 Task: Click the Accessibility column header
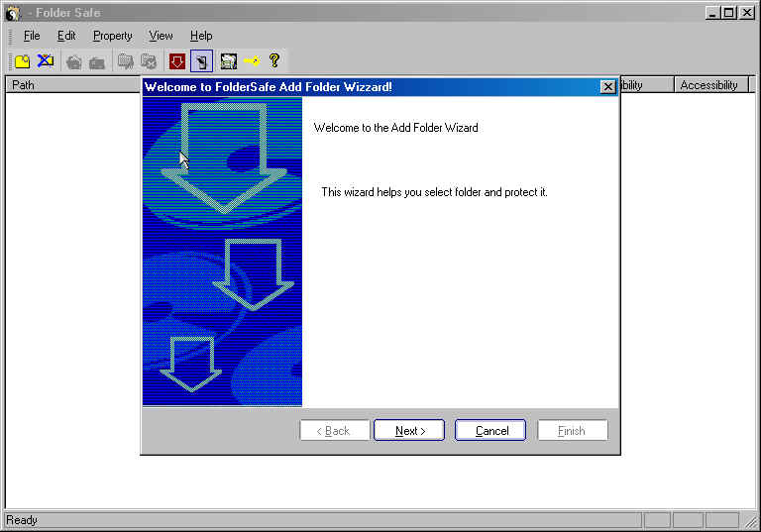pyautogui.click(x=711, y=85)
